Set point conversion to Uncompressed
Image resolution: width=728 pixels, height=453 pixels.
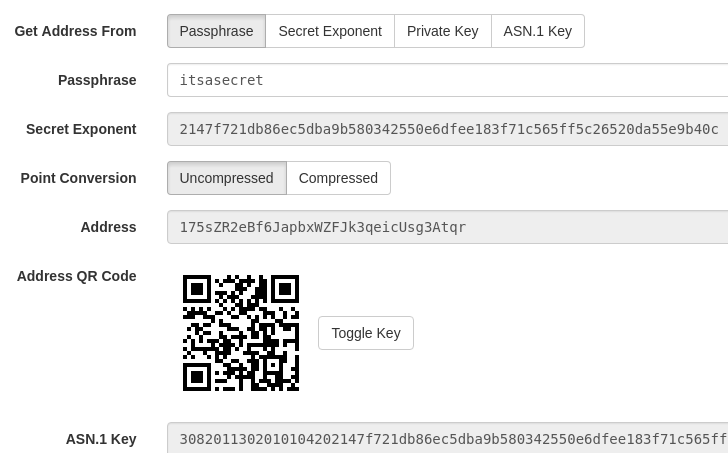click(226, 178)
